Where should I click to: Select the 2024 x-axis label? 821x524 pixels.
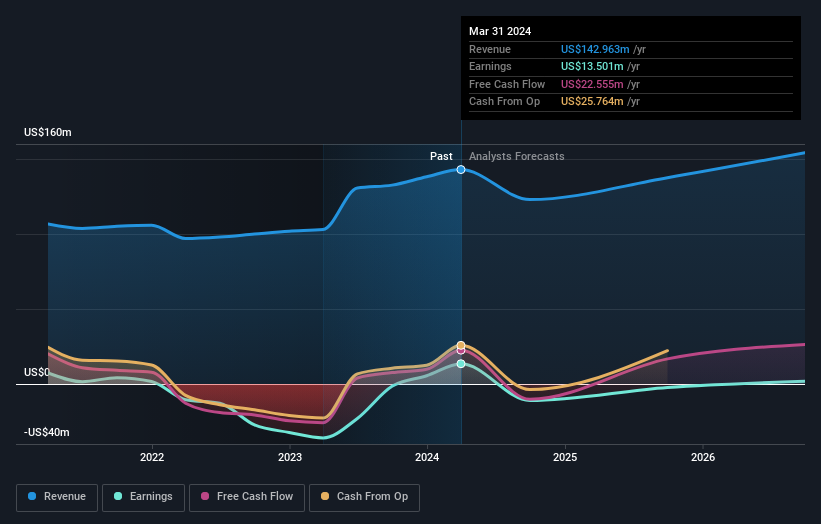click(x=427, y=458)
